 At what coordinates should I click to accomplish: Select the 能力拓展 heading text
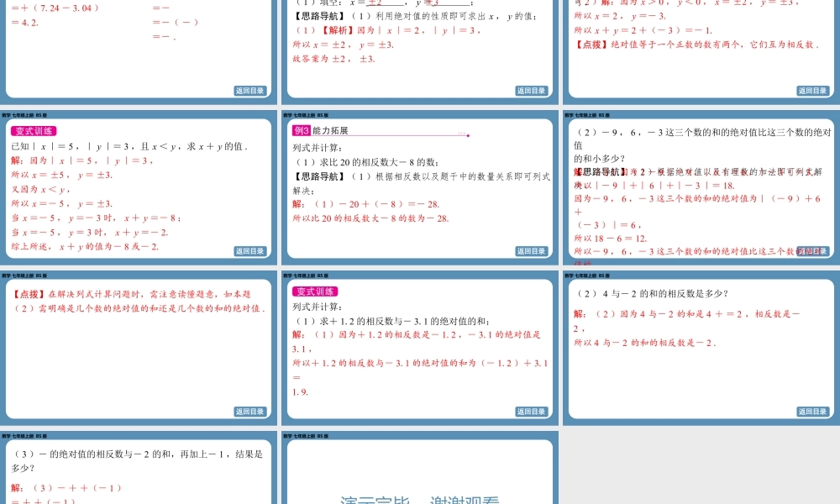329,131
